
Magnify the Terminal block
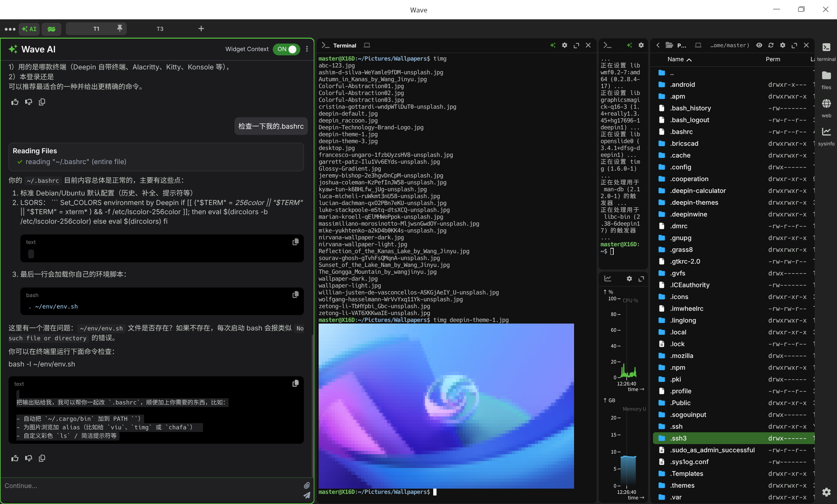click(x=576, y=45)
